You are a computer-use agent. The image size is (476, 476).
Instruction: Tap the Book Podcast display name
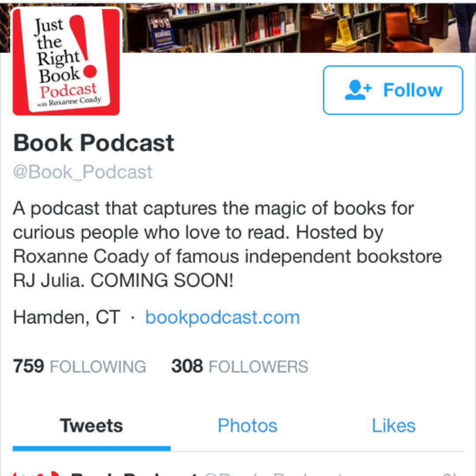coord(94,143)
